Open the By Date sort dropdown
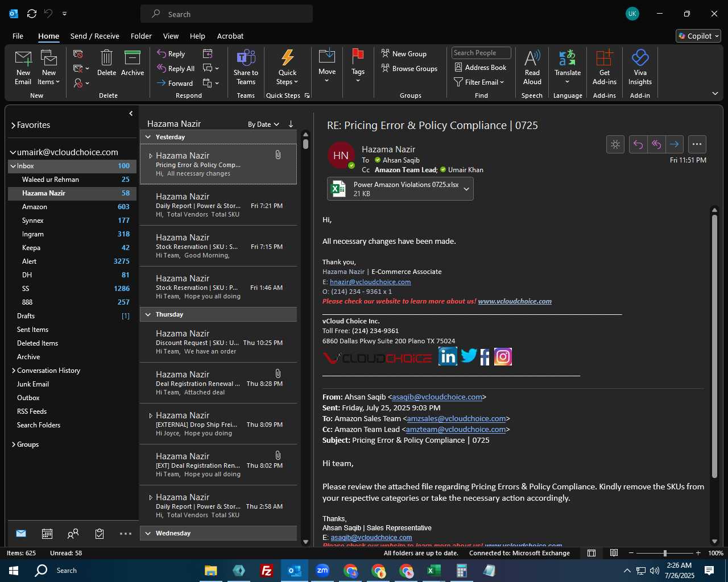The width and height of the screenshot is (728, 582). pyautogui.click(x=263, y=124)
